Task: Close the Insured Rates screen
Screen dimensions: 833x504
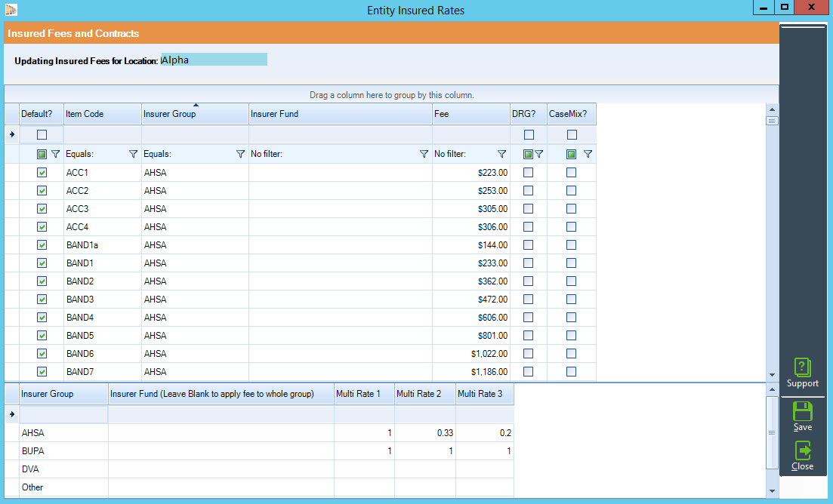Action: [802, 456]
